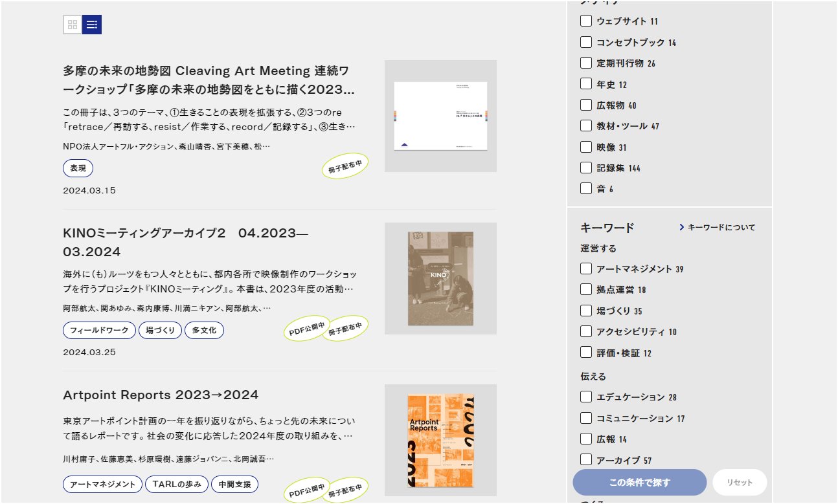This screenshot has width=838, height=504.
Task: Click the 伝える group label
Action: click(x=593, y=377)
